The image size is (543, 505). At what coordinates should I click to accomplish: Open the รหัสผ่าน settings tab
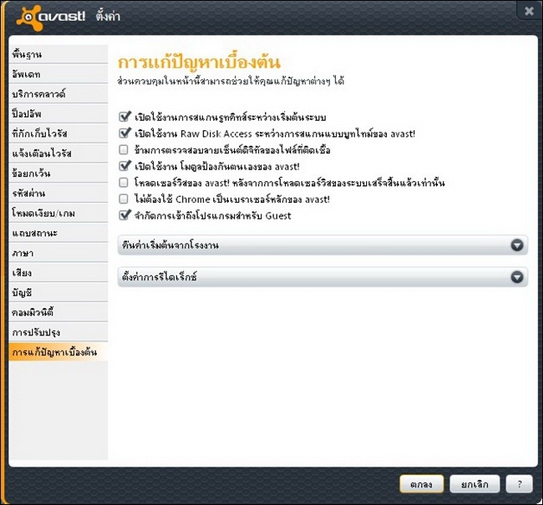click(59, 193)
